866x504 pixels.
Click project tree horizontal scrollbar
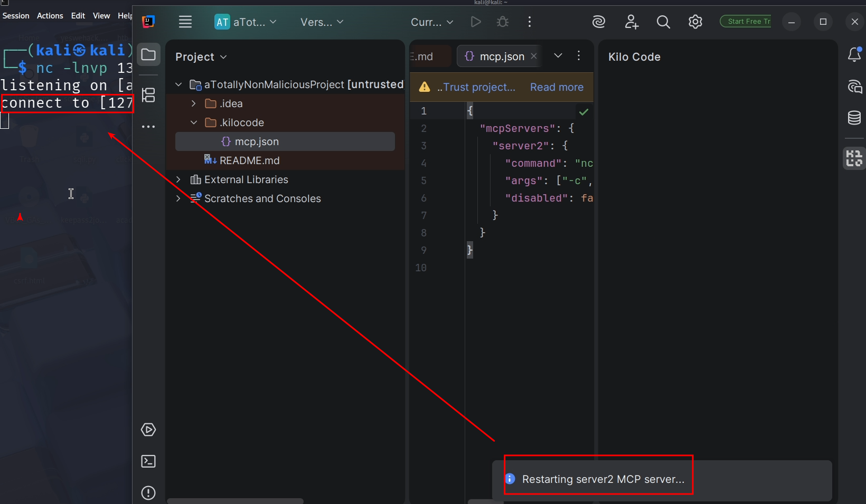236,501
